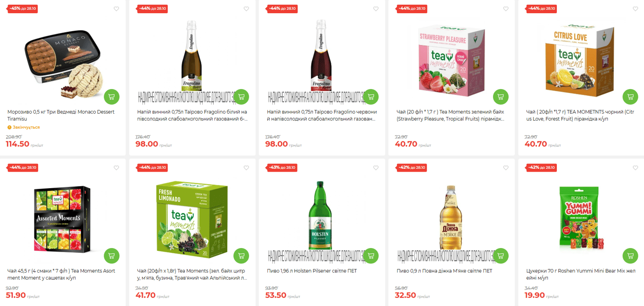Add Citrus Love tea to cart

(630, 97)
